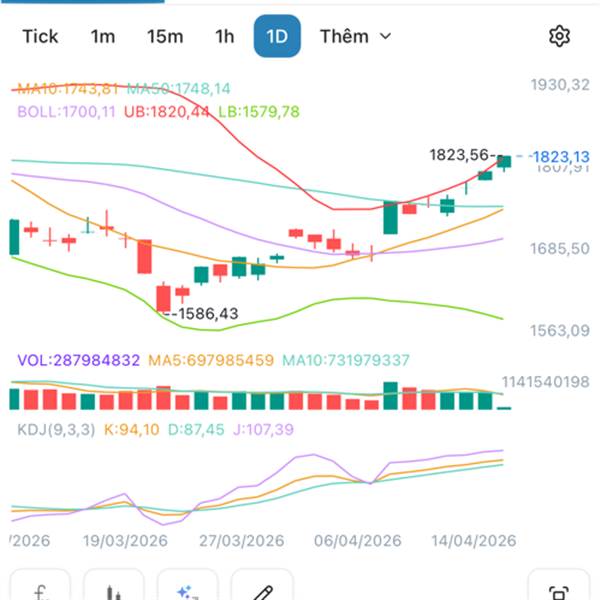The width and height of the screenshot is (600, 600).
Task: Select the 1m timeframe tab
Action: tap(103, 37)
